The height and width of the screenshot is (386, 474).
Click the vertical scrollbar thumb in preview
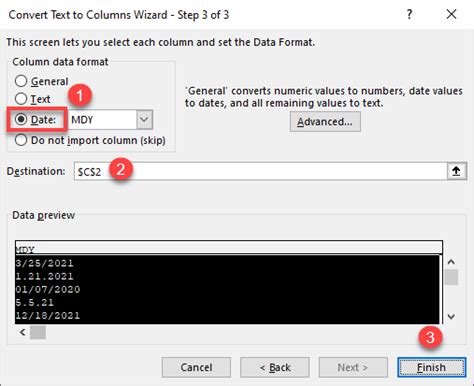(x=451, y=277)
